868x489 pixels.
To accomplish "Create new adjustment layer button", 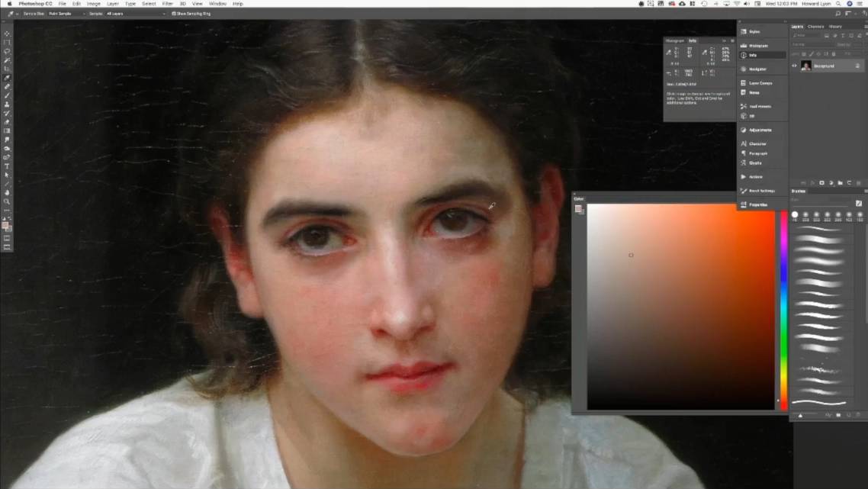I will point(831,183).
